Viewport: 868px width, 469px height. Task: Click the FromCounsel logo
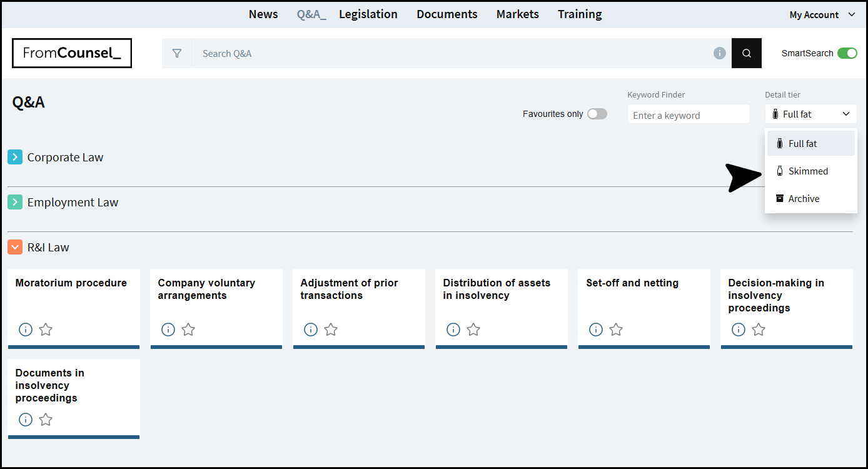click(x=72, y=53)
